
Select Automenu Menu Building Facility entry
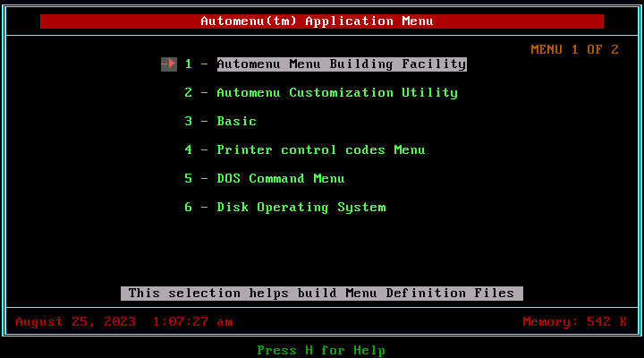[x=342, y=64]
